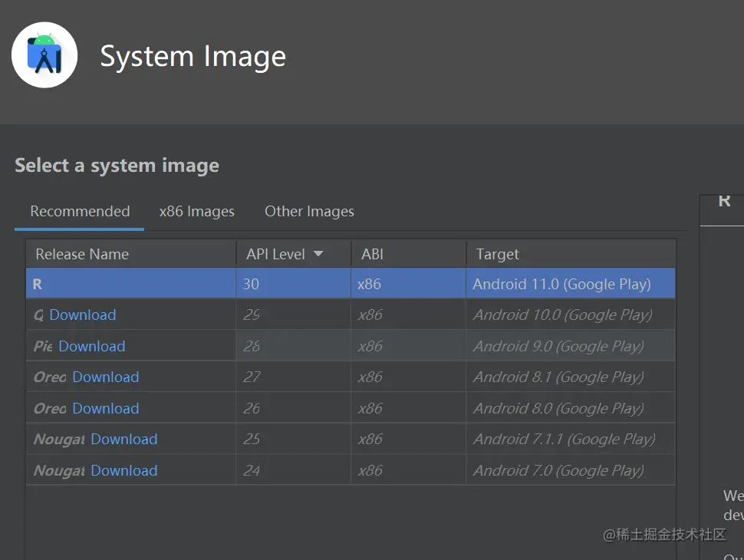Click the Android Studio logo icon
Viewport: 744px width, 560px height.
tap(44, 55)
